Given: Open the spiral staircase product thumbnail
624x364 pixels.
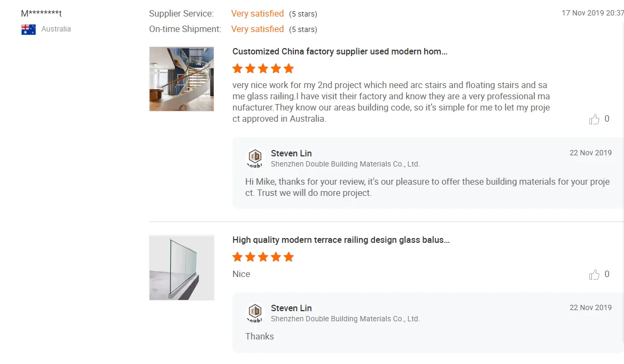Looking at the screenshot, I should 182,79.
